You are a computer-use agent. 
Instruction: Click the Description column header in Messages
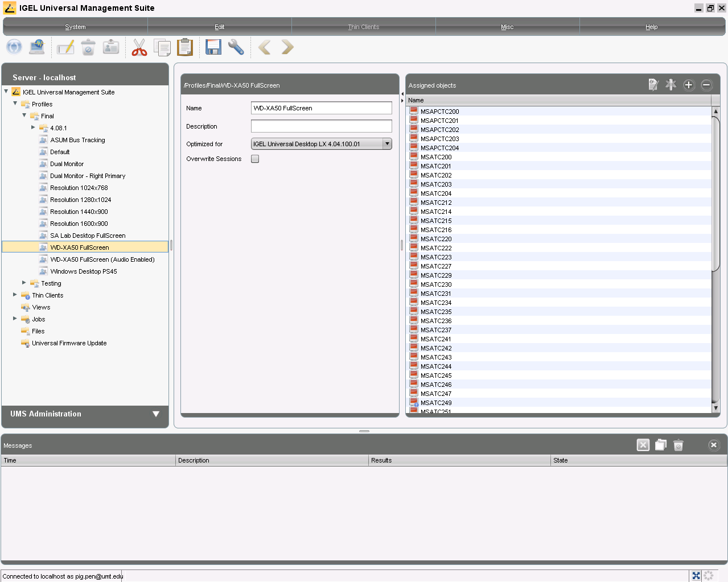[x=272, y=460]
